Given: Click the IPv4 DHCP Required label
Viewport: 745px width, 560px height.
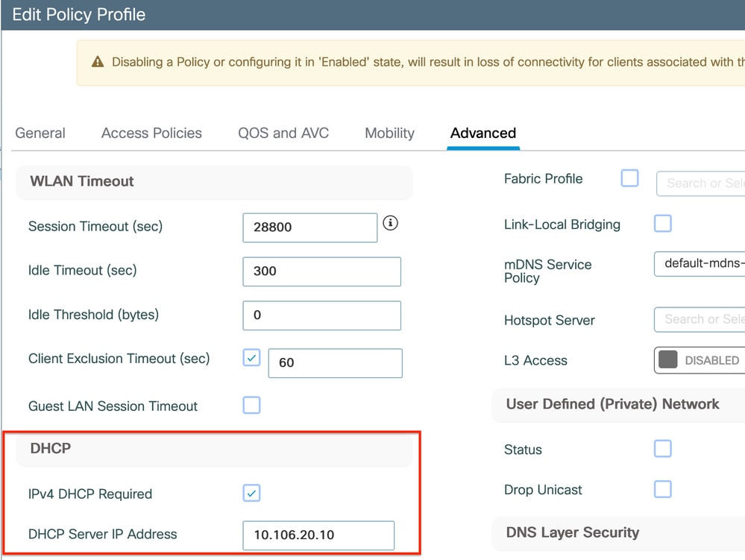Looking at the screenshot, I should coord(90,494).
